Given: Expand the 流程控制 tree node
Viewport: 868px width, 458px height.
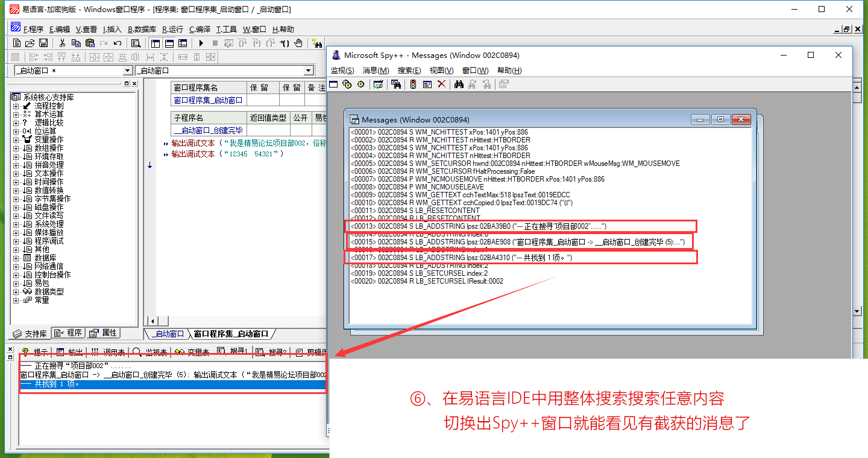Looking at the screenshot, I should click(16, 106).
